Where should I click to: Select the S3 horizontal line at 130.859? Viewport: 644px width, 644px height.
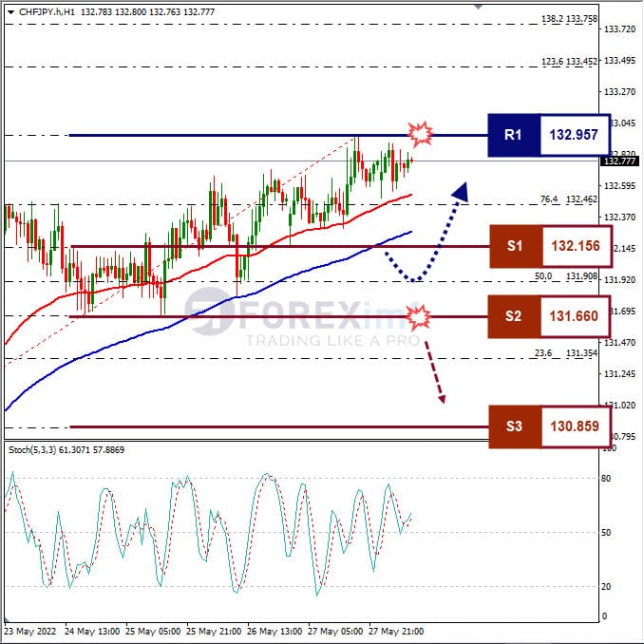pyautogui.click(x=279, y=427)
